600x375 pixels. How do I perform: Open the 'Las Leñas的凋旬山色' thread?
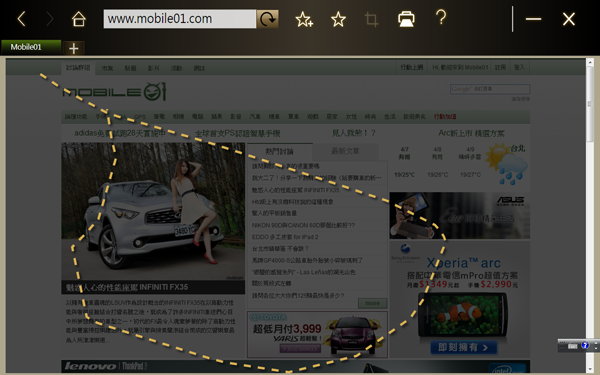tap(303, 272)
